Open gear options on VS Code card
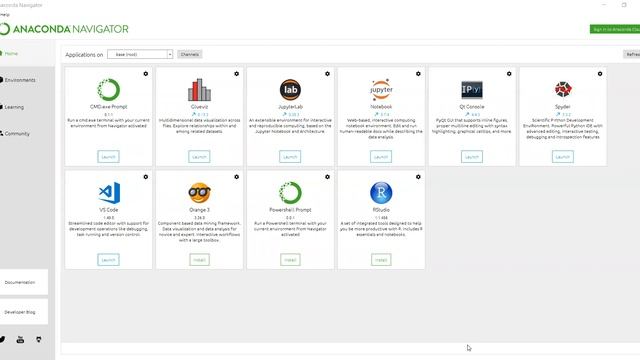Image resolution: width=640 pixels, height=360 pixels. tap(146, 177)
